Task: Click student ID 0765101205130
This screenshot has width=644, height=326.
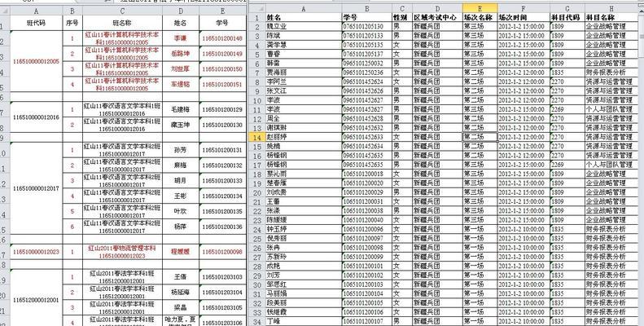Action: (366, 27)
